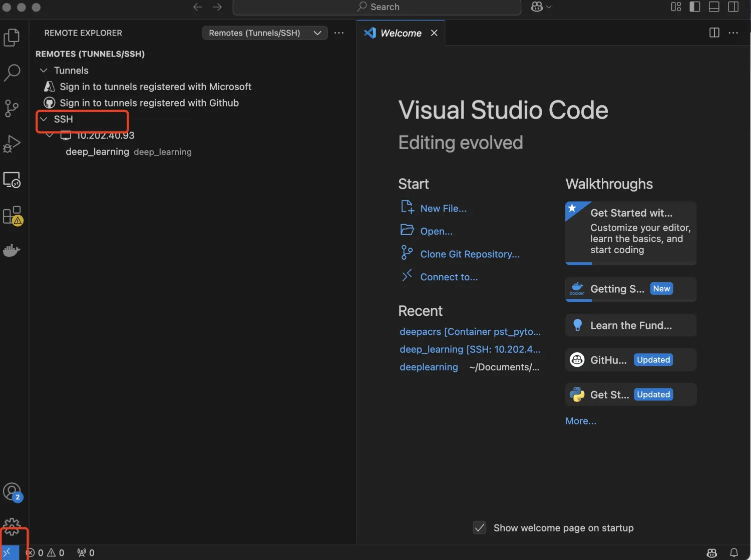Toggle bottom panel visibility
The image size is (751, 560).
click(x=714, y=7)
